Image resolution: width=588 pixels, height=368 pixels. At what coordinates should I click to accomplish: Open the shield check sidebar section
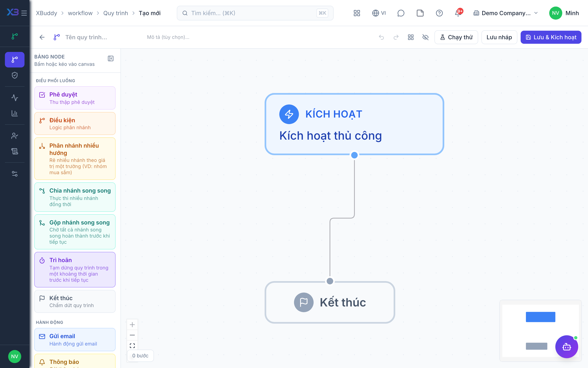14,75
